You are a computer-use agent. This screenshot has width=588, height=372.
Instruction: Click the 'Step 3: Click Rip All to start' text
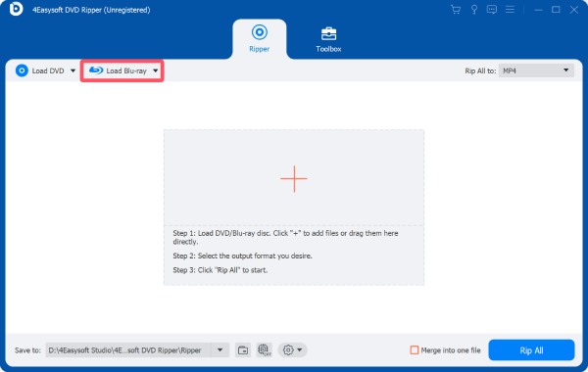(x=220, y=270)
